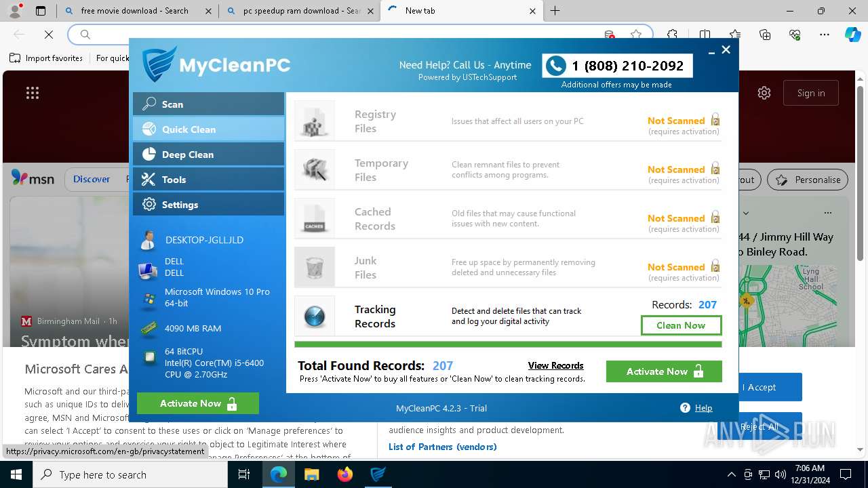This screenshot has height=488, width=868.
Task: Open Edge split screen icon
Action: 705,35
